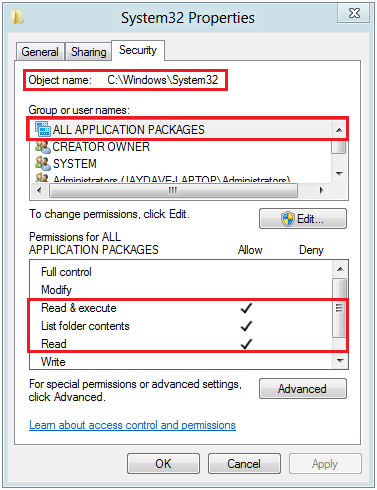Click the down arrow of the permissions scrollbar

click(x=340, y=360)
